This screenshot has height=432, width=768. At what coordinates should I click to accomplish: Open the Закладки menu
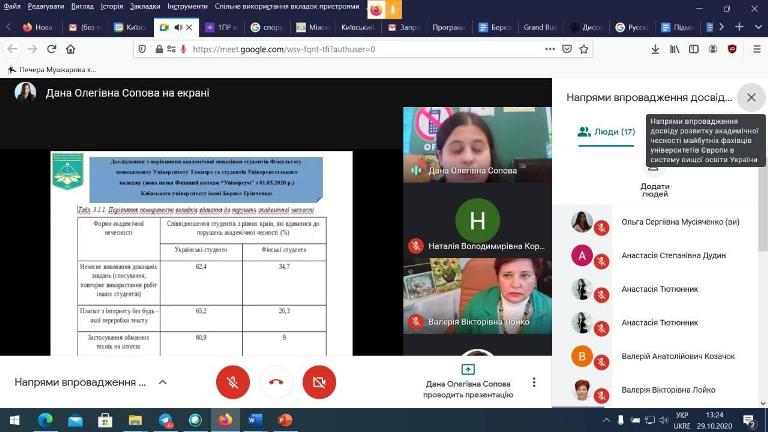[145, 6]
